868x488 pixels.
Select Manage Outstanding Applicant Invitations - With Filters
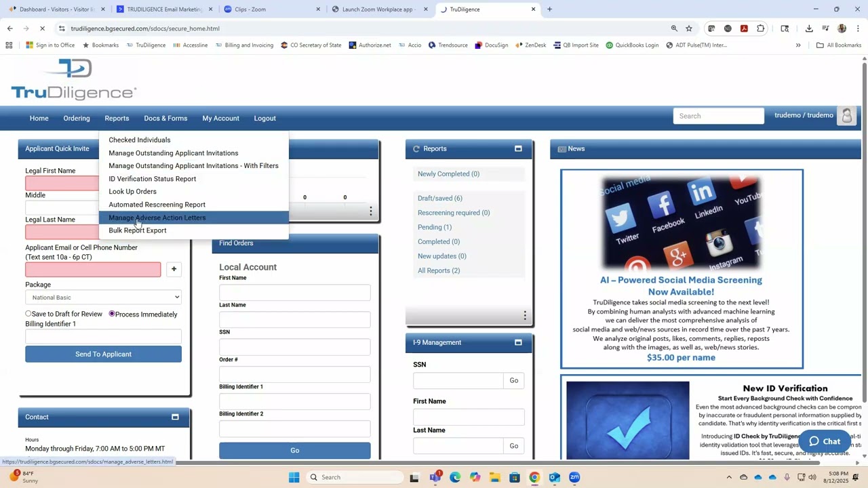click(193, 166)
